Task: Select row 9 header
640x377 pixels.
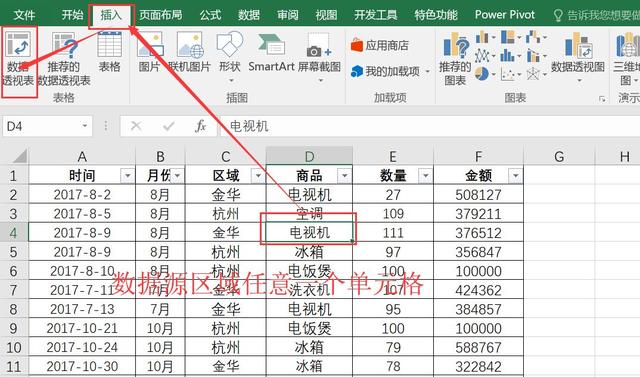Action: tap(13, 328)
